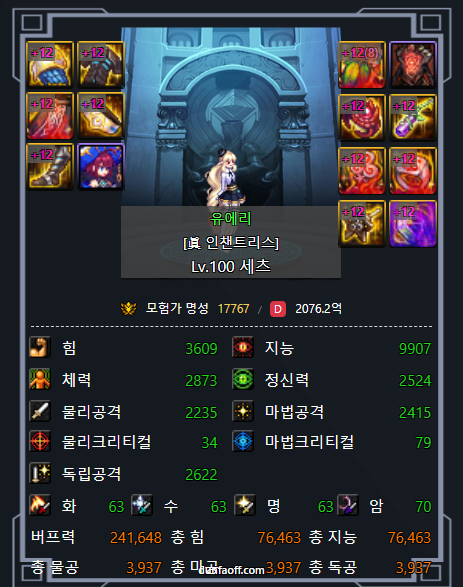463x587 pixels.
Task: Click the +12(8) rainbow feather weapon icon
Action: [362, 64]
